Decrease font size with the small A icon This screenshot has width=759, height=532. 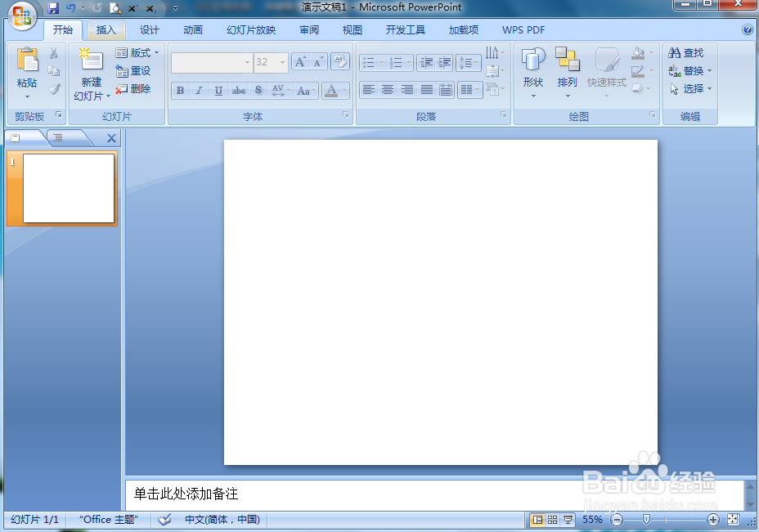click(x=318, y=62)
